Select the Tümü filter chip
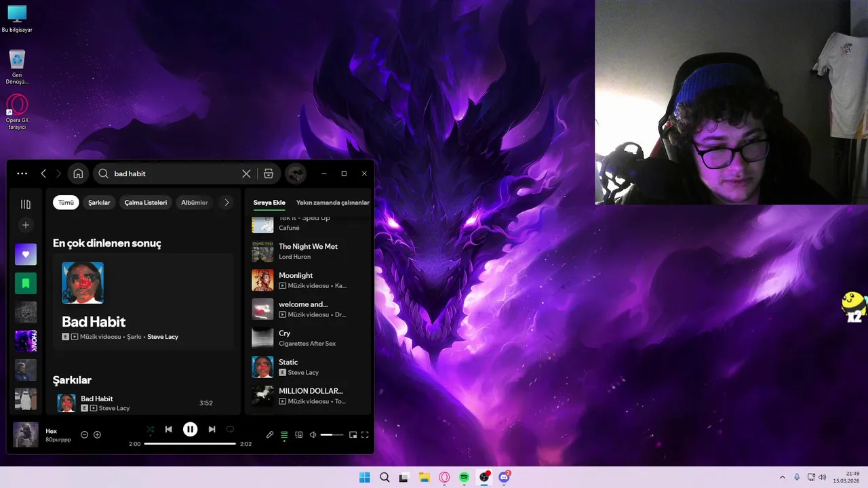The height and width of the screenshot is (488, 868). coord(66,202)
